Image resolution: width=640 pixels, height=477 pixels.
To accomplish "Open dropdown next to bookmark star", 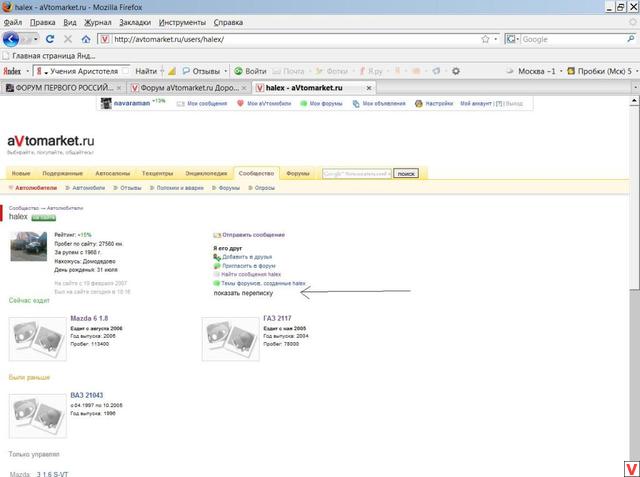I will pos(496,39).
